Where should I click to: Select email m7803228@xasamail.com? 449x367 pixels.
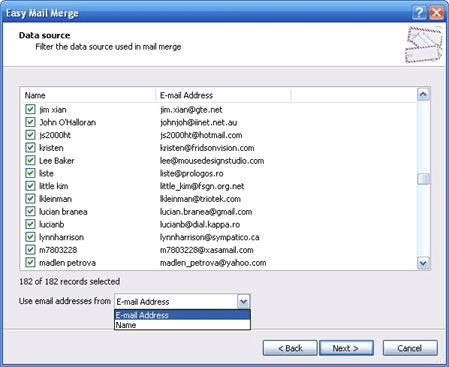click(x=207, y=250)
